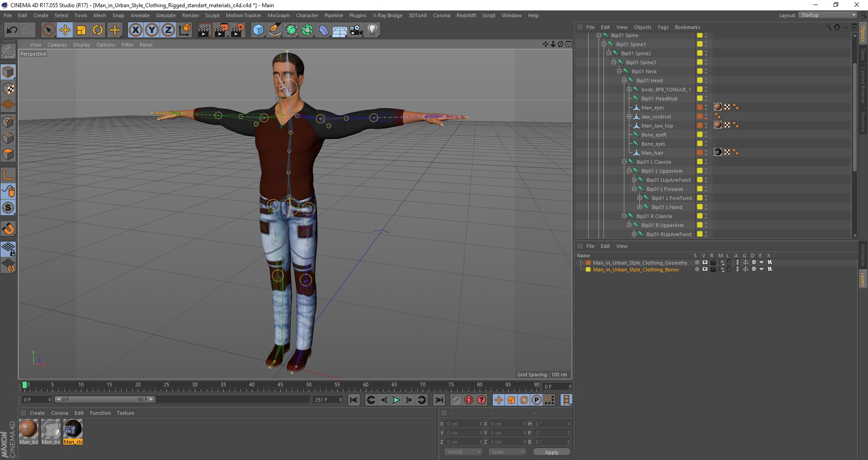Add a Cube primitive object
The height and width of the screenshot is (460, 868).
click(258, 30)
